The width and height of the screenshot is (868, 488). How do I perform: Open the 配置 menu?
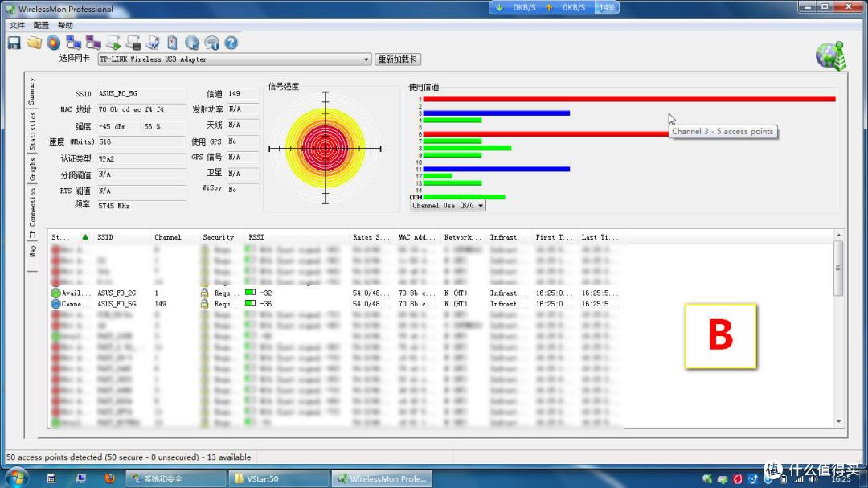click(41, 25)
